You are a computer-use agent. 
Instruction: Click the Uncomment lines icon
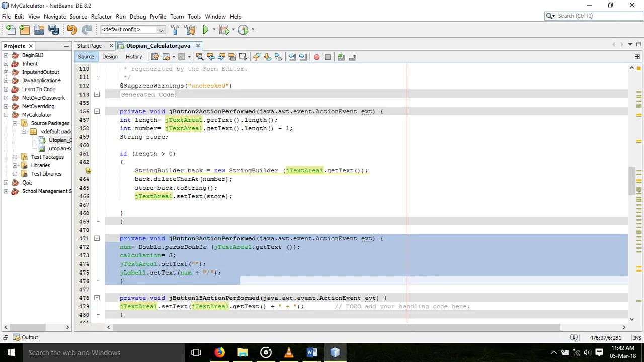(352, 57)
